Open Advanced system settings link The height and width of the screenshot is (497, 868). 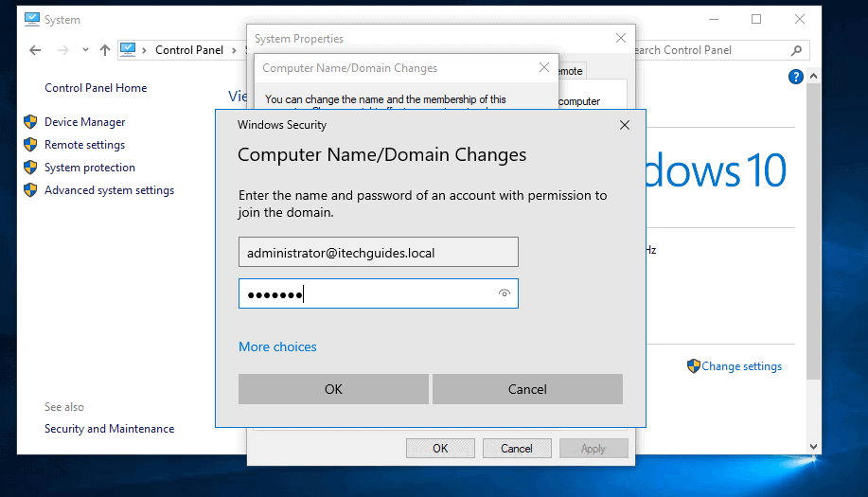click(109, 190)
